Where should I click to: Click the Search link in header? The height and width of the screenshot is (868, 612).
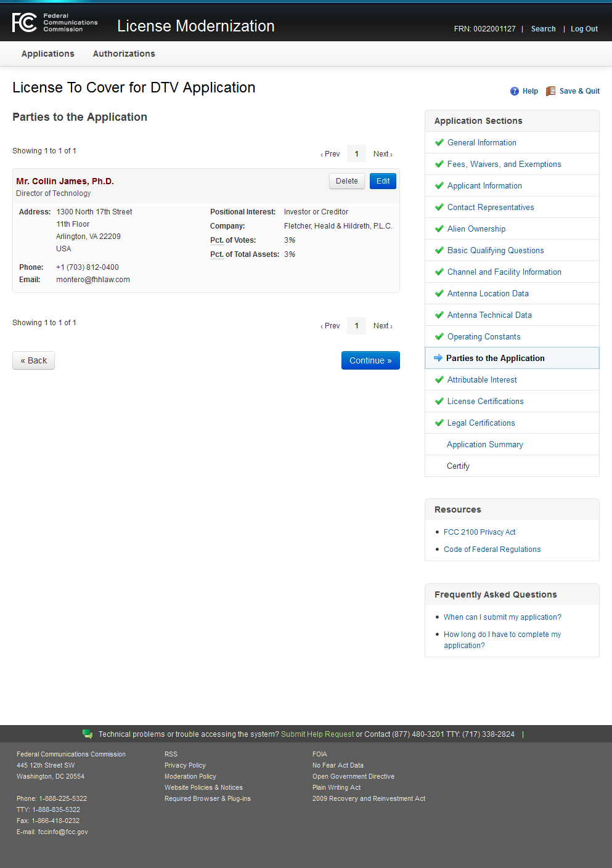[x=543, y=29]
